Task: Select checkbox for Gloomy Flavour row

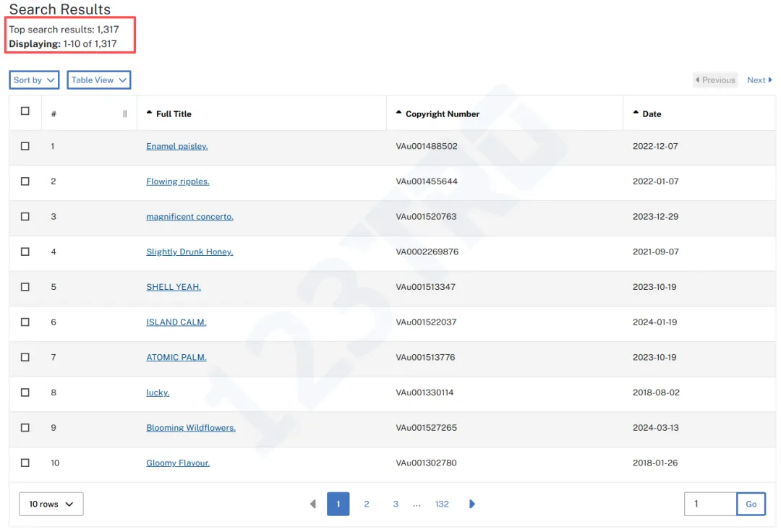Action: [25, 463]
